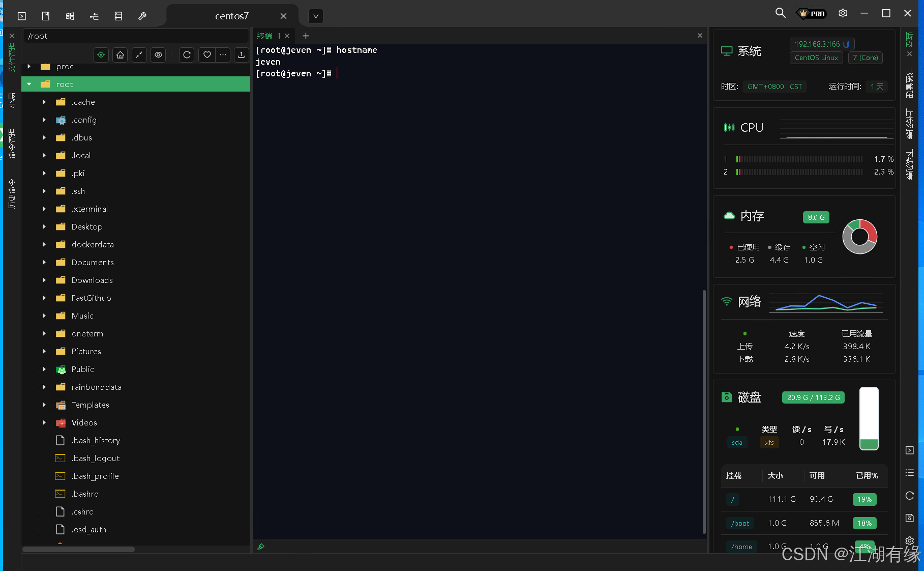This screenshot has width=924, height=571.
Task: Click the home directory icon in file toolbar
Action: click(x=120, y=55)
